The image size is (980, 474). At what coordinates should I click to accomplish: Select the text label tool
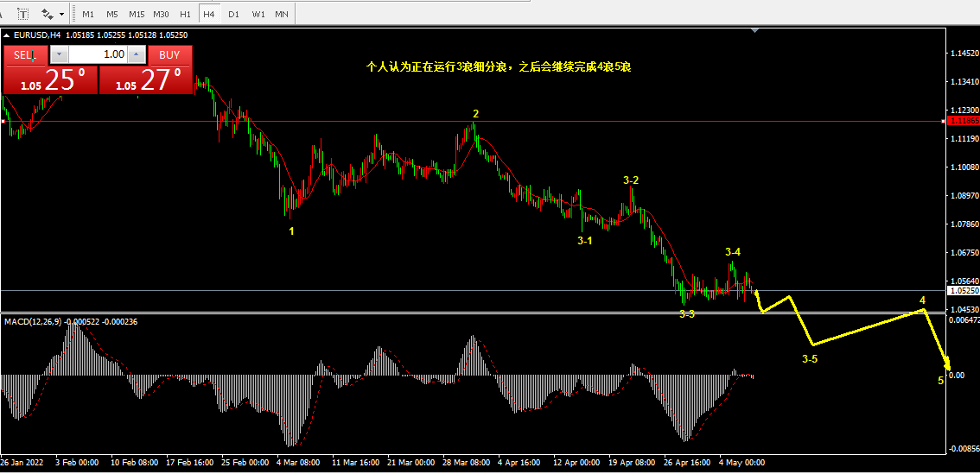tap(23, 13)
